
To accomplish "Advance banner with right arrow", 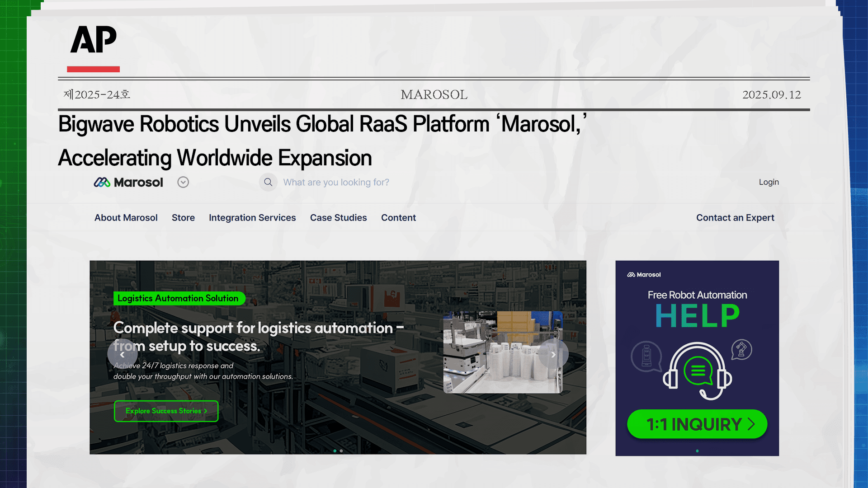I will (x=553, y=355).
